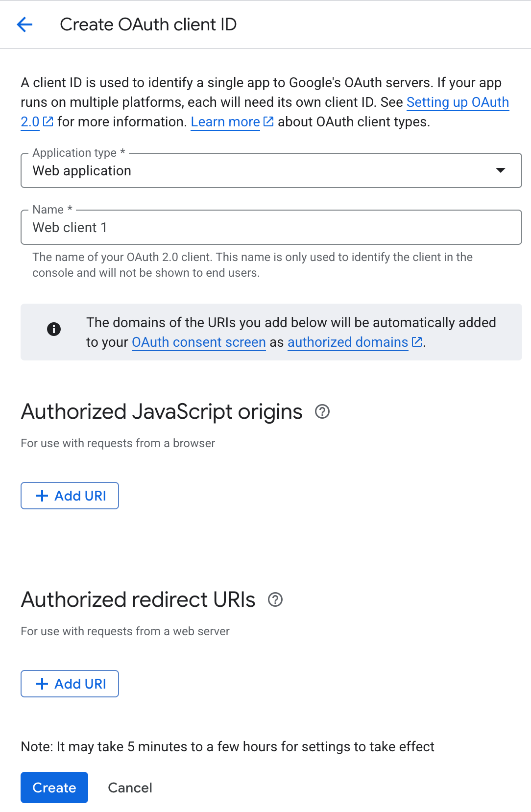
Task: Click into the Name input field
Action: [271, 227]
